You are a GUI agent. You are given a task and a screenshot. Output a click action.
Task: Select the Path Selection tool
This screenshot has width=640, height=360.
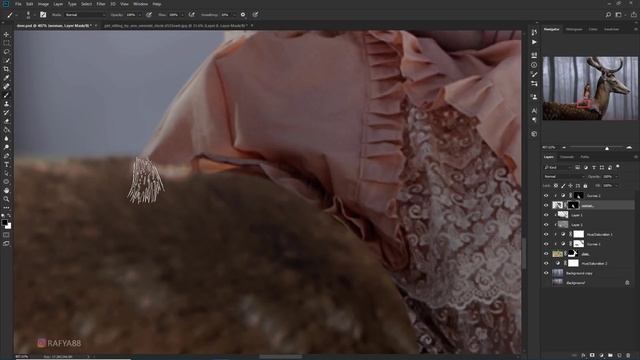(x=6, y=173)
